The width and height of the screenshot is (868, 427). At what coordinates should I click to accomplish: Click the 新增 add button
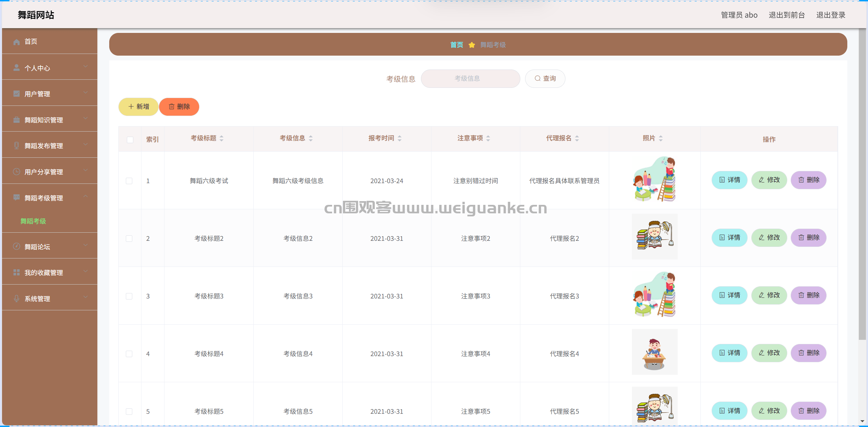pos(138,107)
